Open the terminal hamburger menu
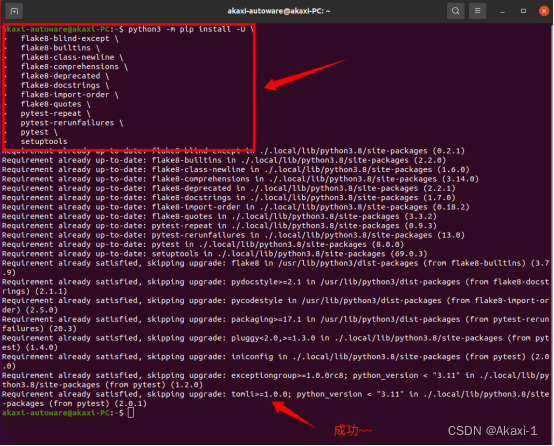The height and width of the screenshot is (446, 554). (477, 11)
